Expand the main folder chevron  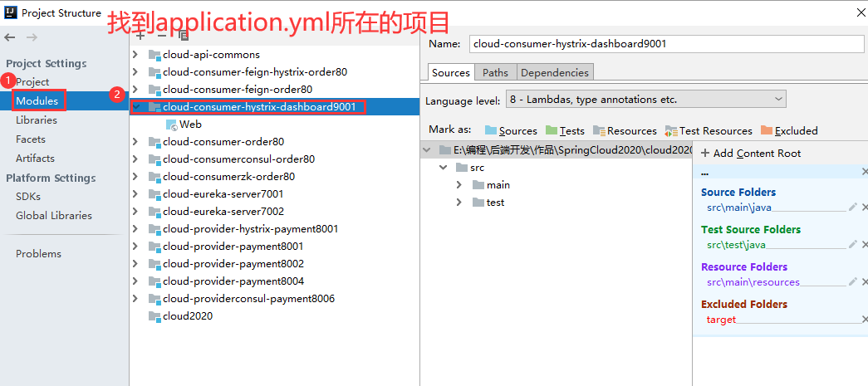pos(459,185)
